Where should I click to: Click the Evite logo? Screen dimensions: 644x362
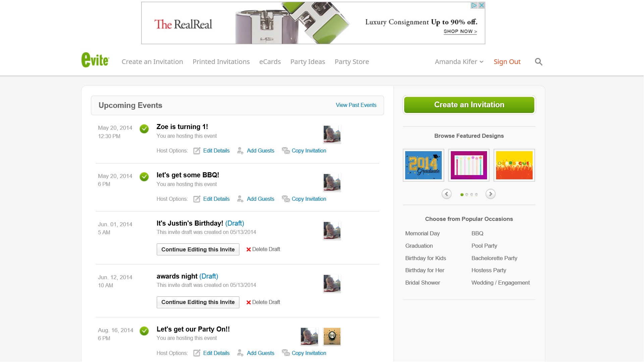[95, 60]
